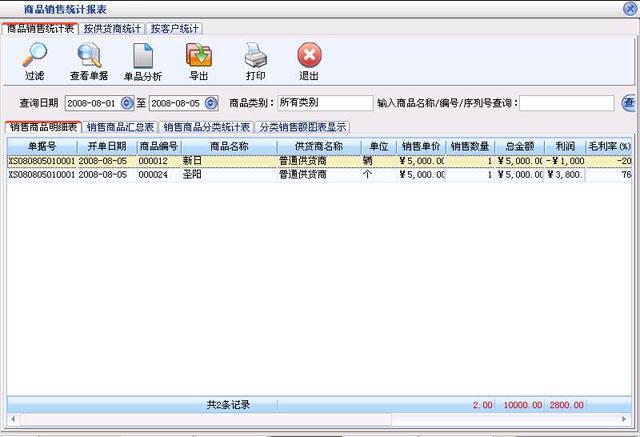Export data with the 导出 icon
The height and width of the screenshot is (437, 640).
[x=198, y=56]
